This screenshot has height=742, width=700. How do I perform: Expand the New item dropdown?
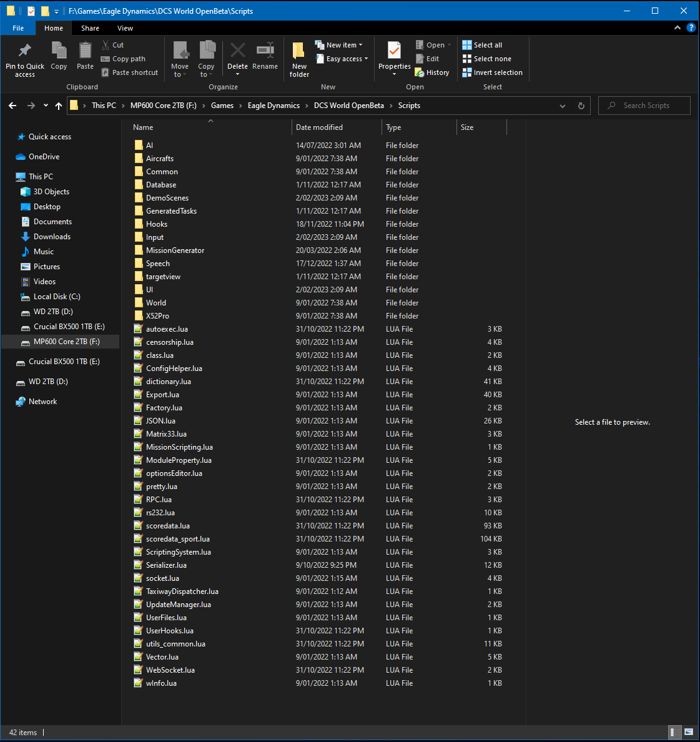[340, 44]
